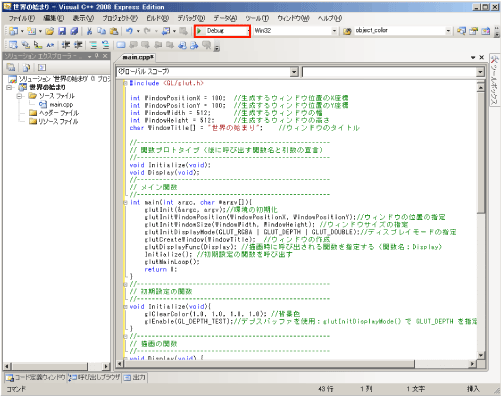Click the Save All icon
Screen dimensions: 501x396
click(x=74, y=31)
